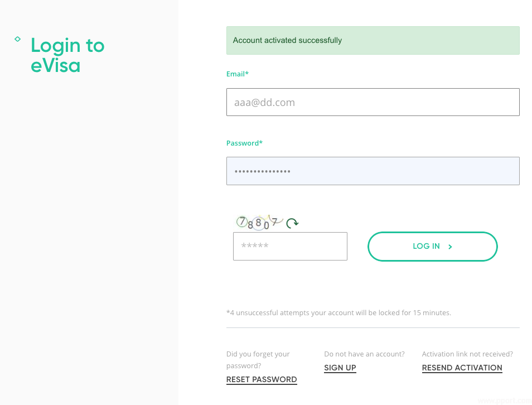532x405 pixels.
Task: Click the 'Account activated successfully' banner
Action: click(x=373, y=40)
